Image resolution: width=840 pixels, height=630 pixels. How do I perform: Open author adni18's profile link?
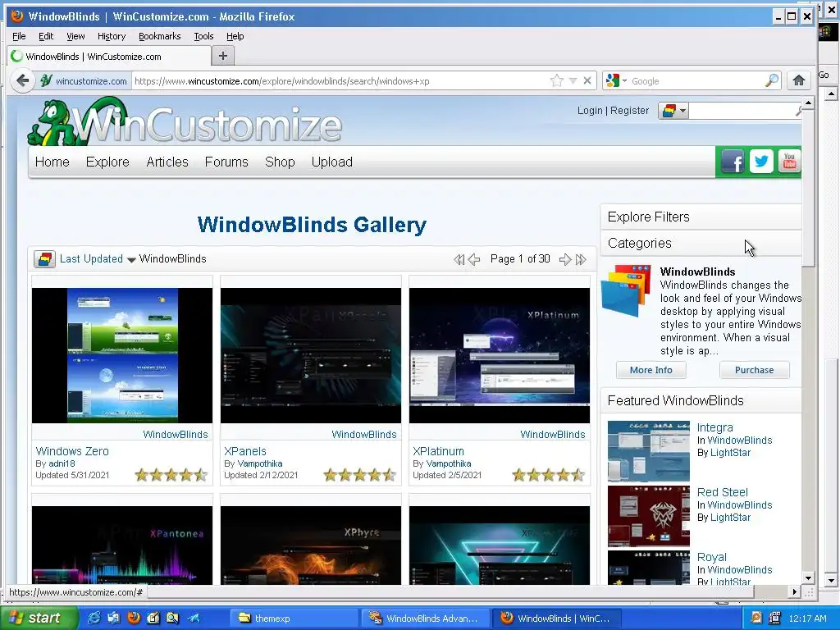click(x=62, y=463)
